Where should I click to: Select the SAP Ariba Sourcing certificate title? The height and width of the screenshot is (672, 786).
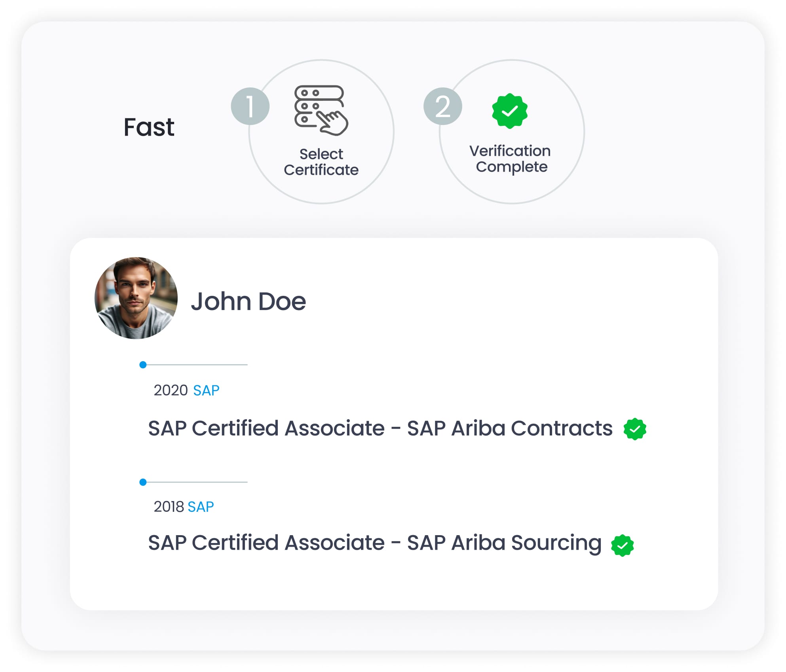(x=374, y=543)
